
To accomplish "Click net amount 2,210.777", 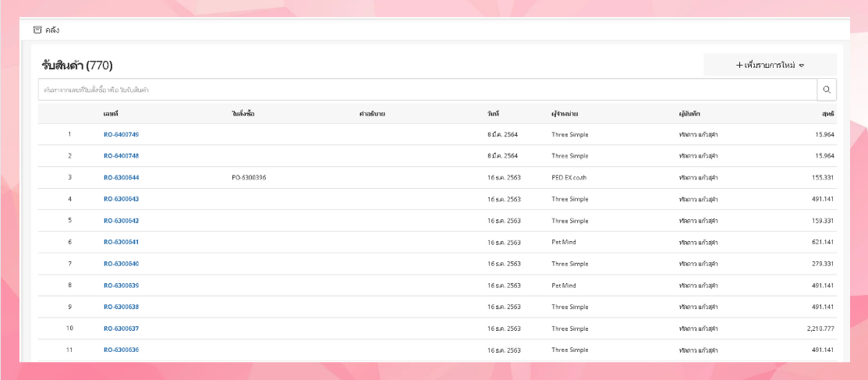I will (820, 329).
